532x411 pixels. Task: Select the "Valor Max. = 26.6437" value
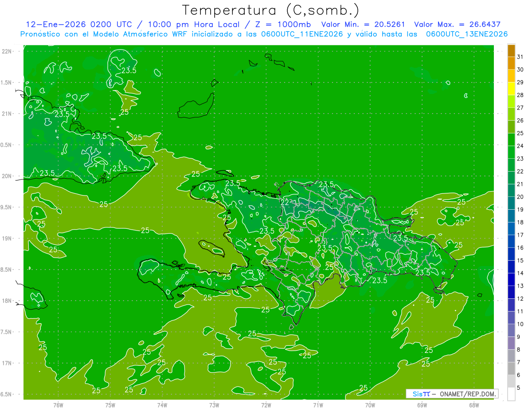click(x=458, y=24)
